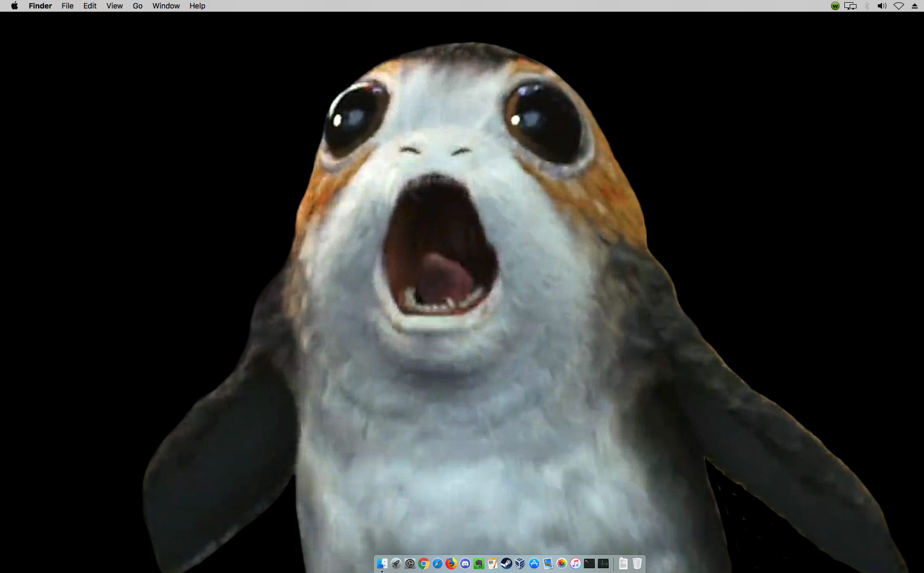
Task: Open the document stack in Dock
Action: point(623,563)
